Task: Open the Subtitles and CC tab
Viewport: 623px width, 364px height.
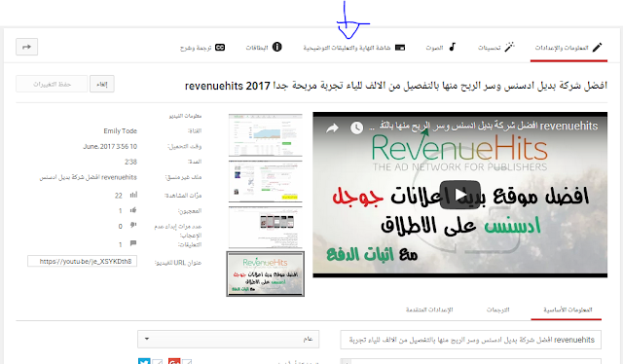Action: coord(202,48)
